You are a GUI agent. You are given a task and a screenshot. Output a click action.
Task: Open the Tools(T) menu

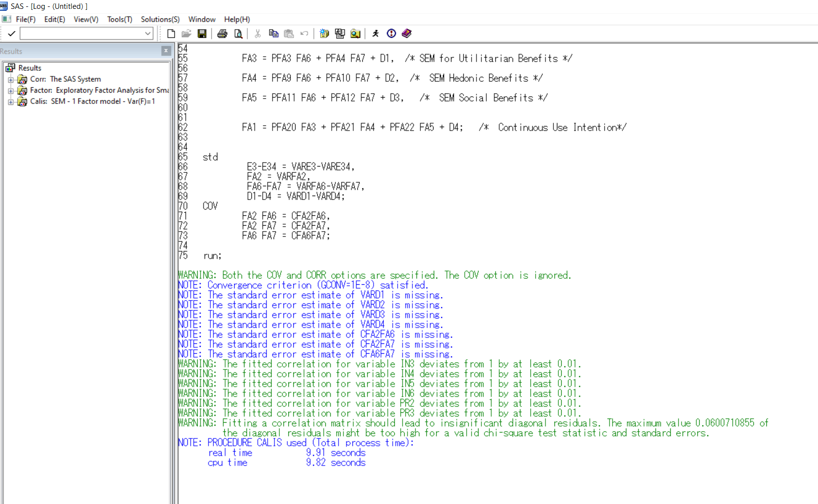pyautogui.click(x=119, y=19)
